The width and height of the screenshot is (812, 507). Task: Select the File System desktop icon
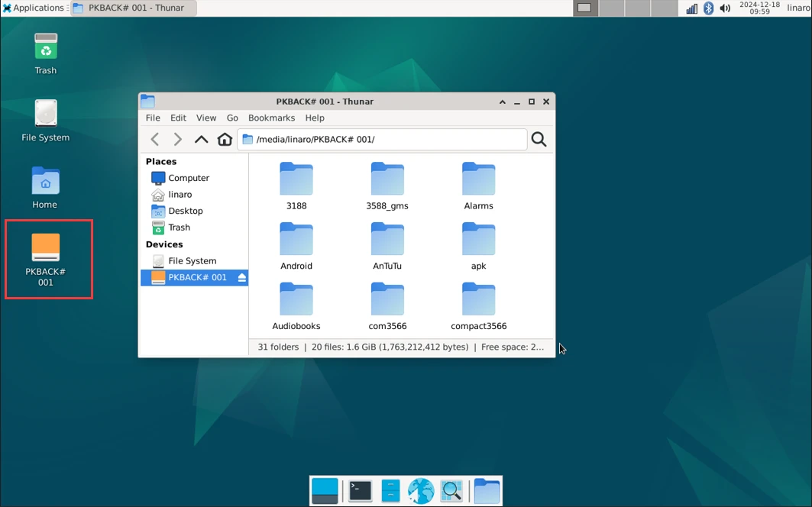pyautogui.click(x=46, y=121)
